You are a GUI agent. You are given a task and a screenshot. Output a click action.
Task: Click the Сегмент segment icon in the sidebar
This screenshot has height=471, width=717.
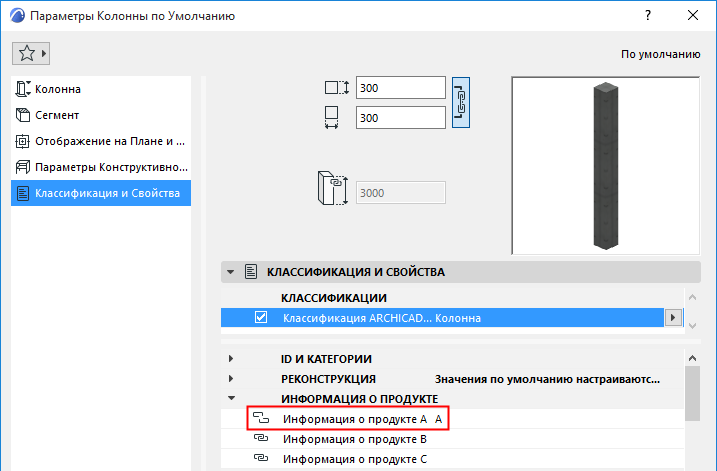(23, 115)
